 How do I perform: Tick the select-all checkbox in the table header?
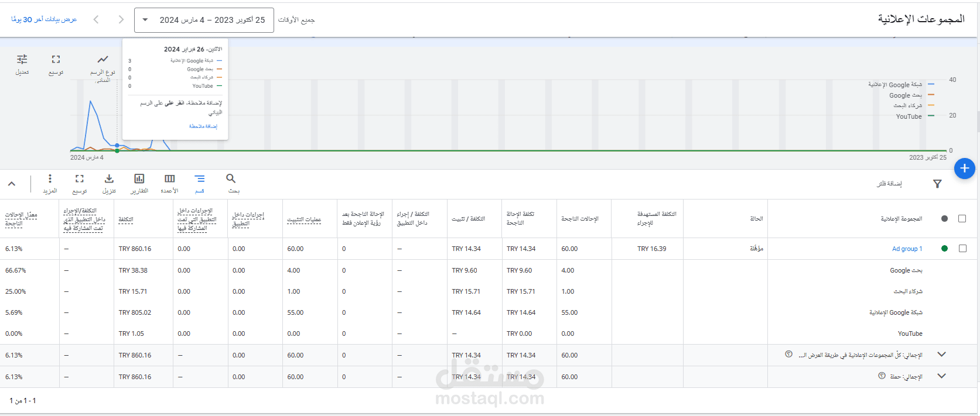point(962,219)
